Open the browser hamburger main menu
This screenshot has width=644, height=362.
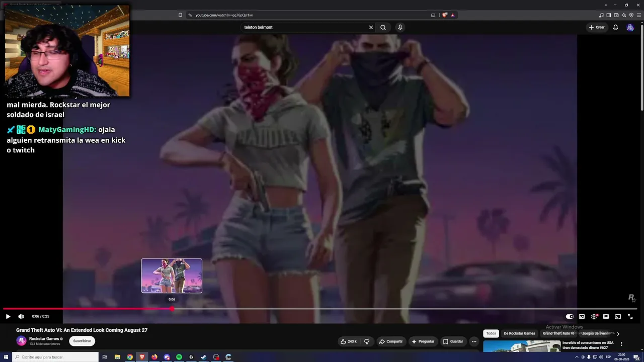(639, 15)
